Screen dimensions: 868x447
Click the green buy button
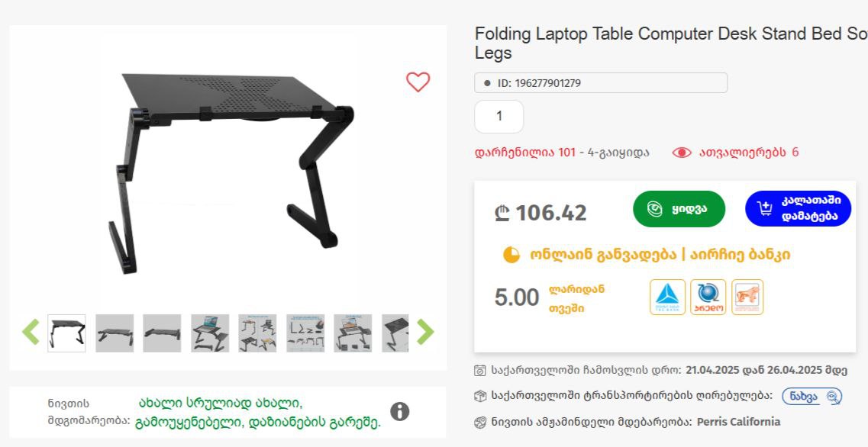click(x=679, y=209)
